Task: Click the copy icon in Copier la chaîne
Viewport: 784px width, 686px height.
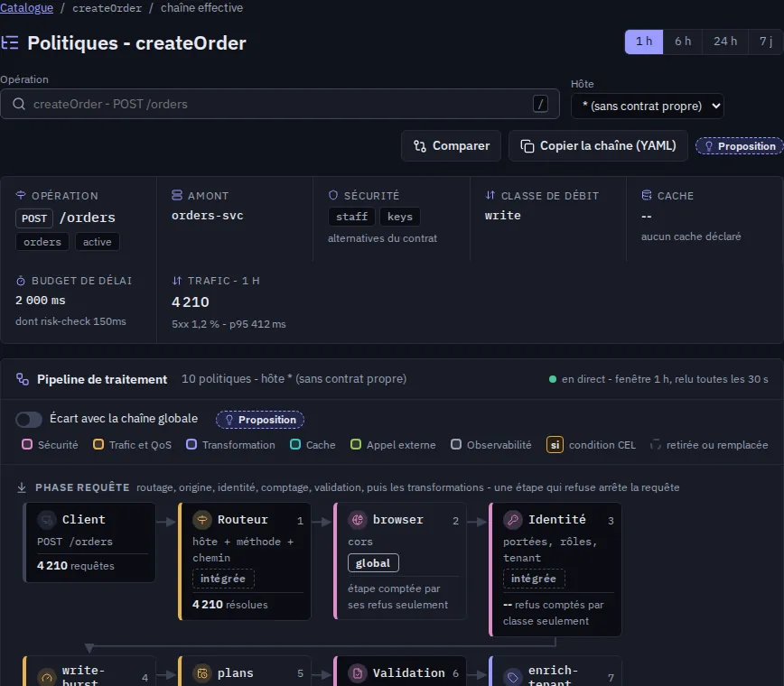Action: (527, 146)
